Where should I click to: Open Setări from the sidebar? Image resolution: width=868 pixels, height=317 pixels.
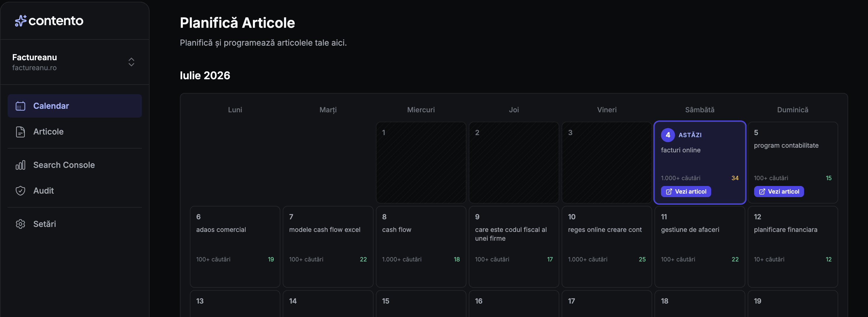(x=75, y=224)
